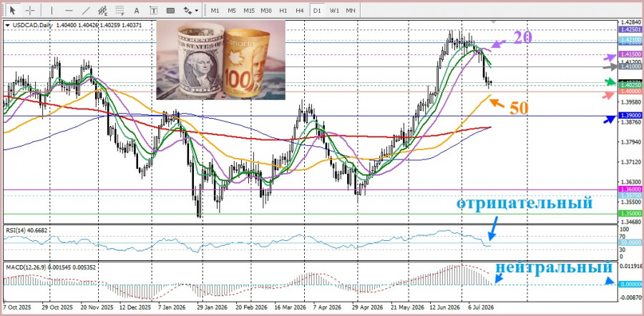This screenshot has height=316, width=644.
Task: Click the 1.41000 price level label
Action: (630, 66)
